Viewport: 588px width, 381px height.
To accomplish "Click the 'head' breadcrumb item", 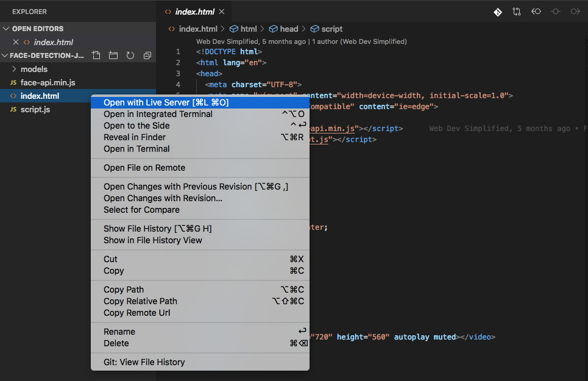I will coord(288,29).
